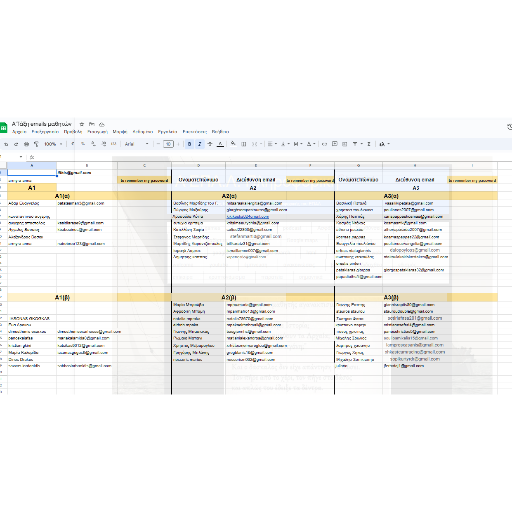Screen dimensions: 512x512
Task: Click the font size input box
Action: click(168, 144)
